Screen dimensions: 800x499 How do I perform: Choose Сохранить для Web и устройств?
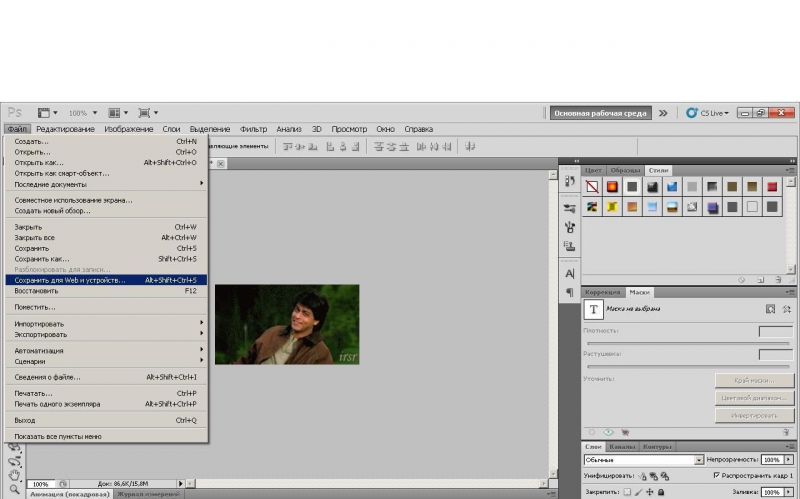click(106, 280)
